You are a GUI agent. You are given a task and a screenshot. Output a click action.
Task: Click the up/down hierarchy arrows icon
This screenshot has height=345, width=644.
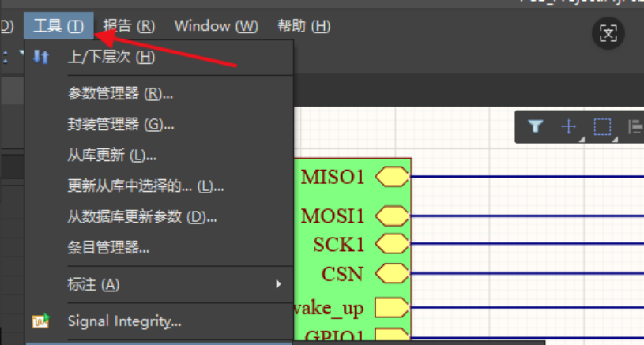[41, 57]
